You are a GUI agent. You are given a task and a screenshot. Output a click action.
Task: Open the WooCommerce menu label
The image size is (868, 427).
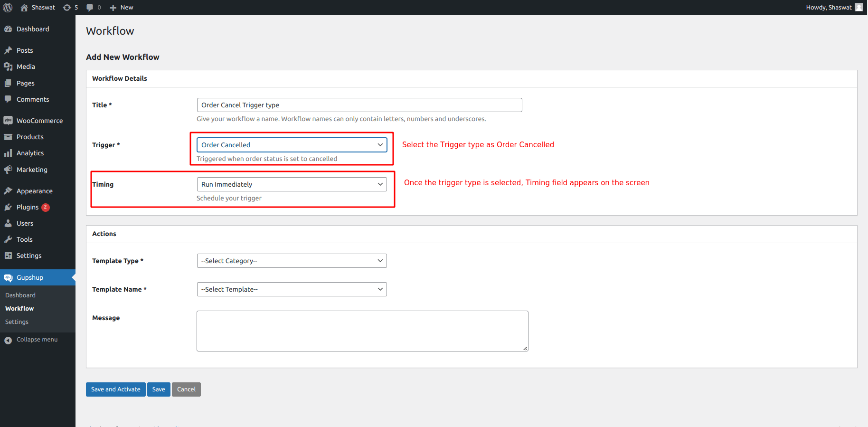pos(39,121)
